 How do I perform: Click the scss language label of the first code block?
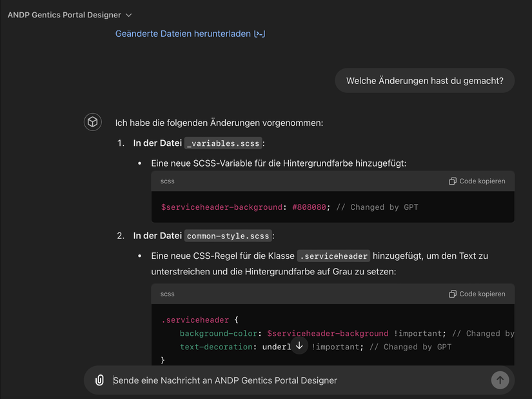[x=168, y=181]
